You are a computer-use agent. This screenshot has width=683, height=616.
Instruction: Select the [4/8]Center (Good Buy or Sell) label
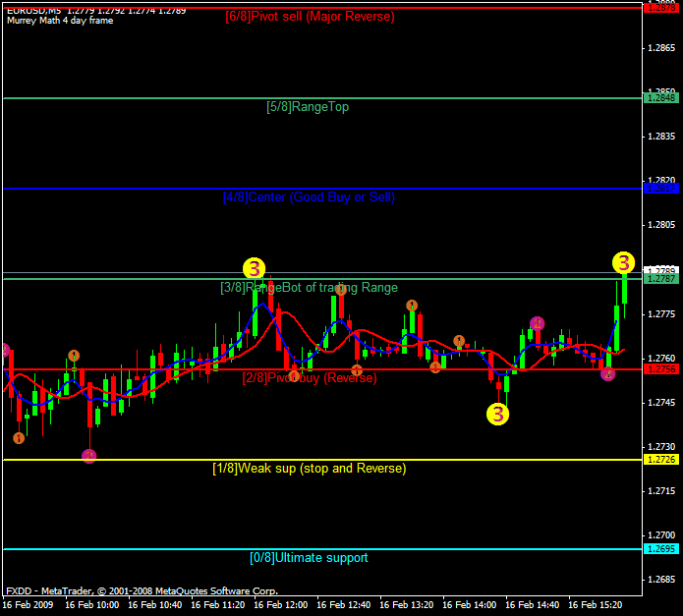pos(309,197)
